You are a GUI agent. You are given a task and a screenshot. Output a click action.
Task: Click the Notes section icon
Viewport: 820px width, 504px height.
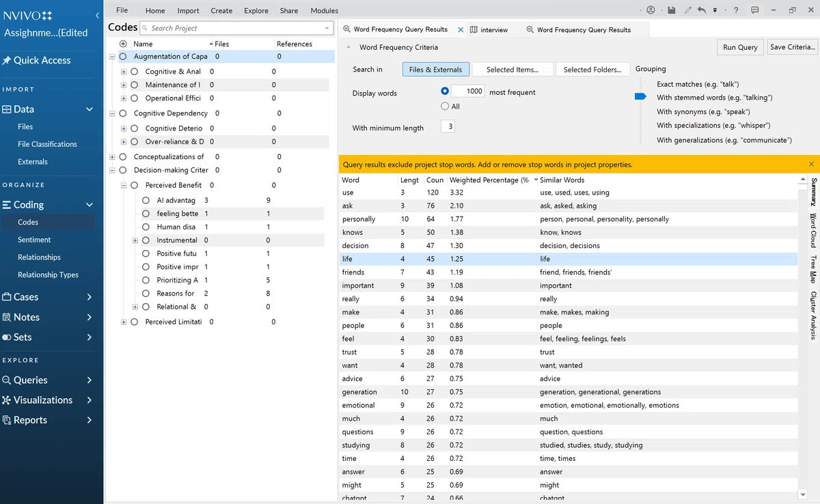[8, 317]
